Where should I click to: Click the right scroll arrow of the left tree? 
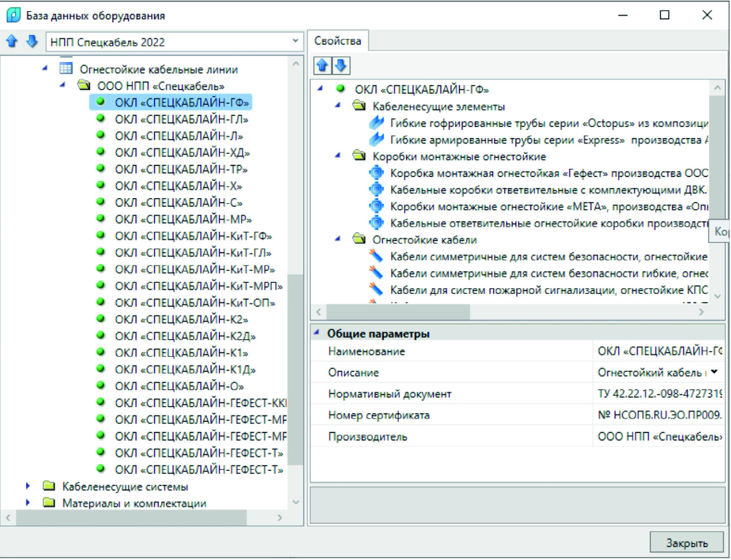point(280,518)
